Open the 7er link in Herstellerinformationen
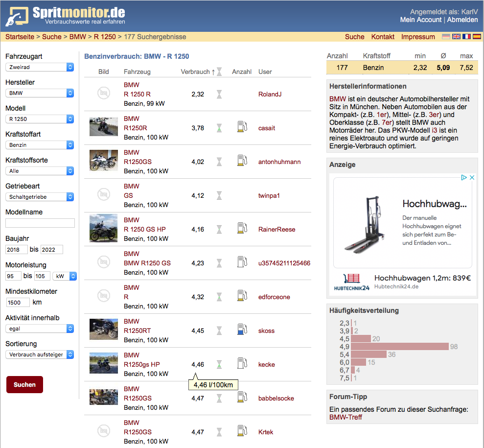484x448 pixels. (x=388, y=122)
